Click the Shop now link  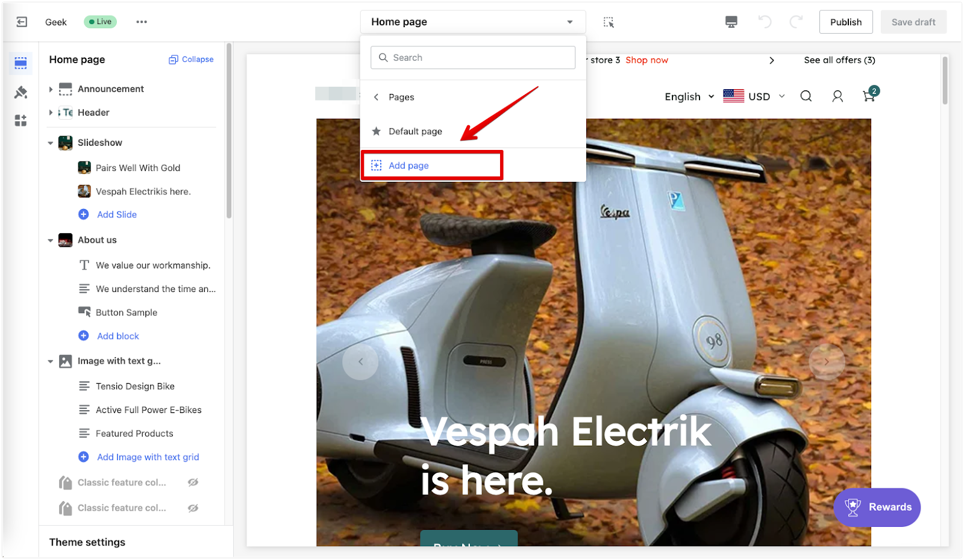[646, 60]
